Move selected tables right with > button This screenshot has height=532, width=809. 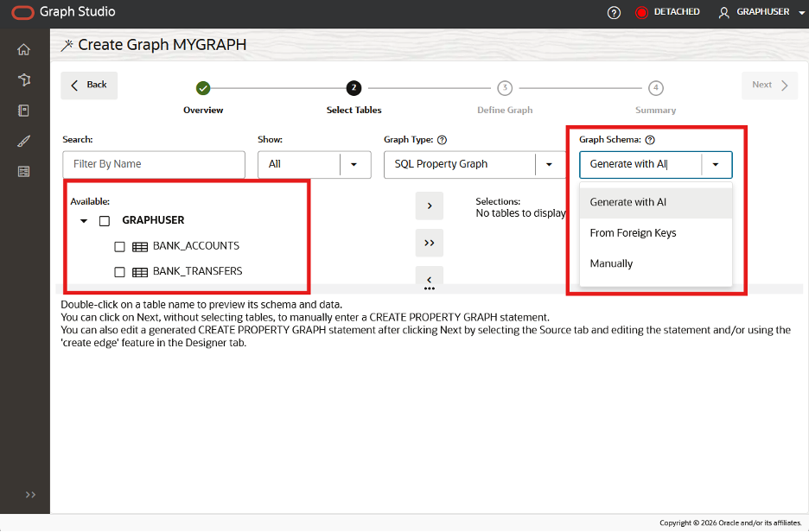(430, 206)
